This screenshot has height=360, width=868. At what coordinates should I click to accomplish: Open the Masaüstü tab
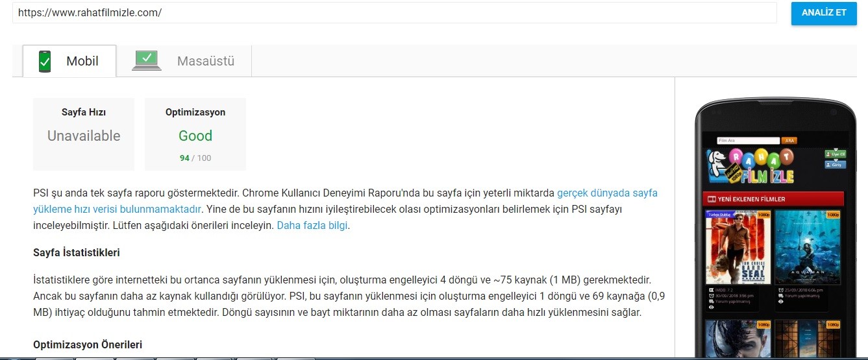coord(184,61)
